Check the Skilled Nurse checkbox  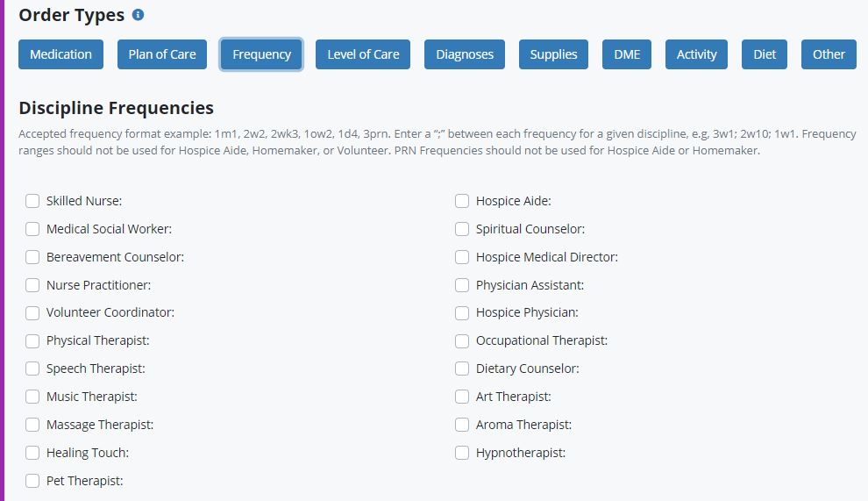32,201
